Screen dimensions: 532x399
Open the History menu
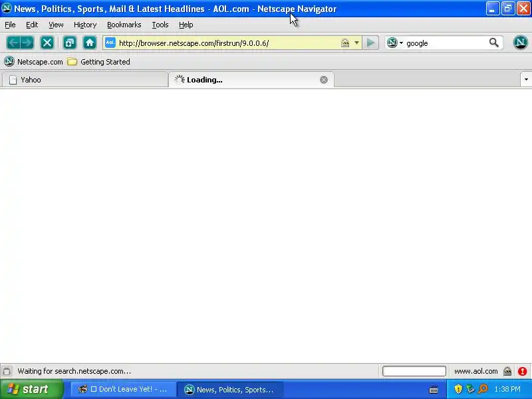85,25
